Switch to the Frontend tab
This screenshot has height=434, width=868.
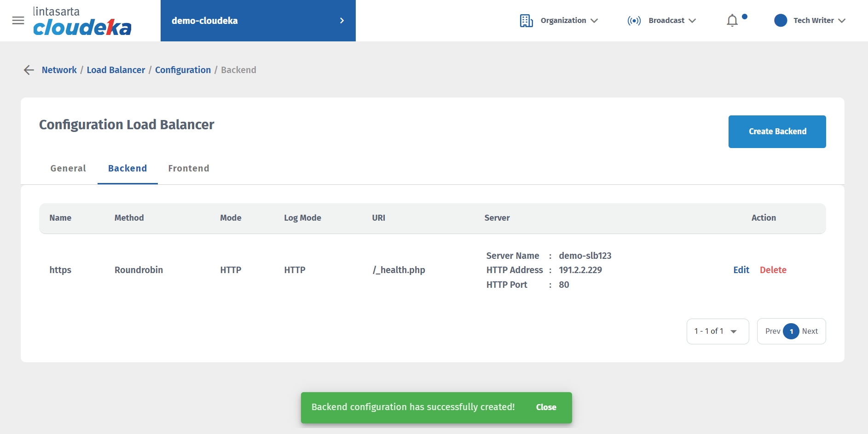click(189, 168)
